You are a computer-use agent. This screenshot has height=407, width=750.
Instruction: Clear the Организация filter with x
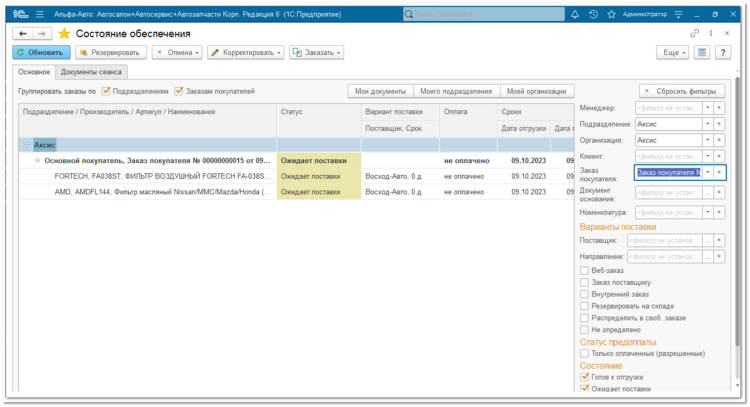coord(719,140)
